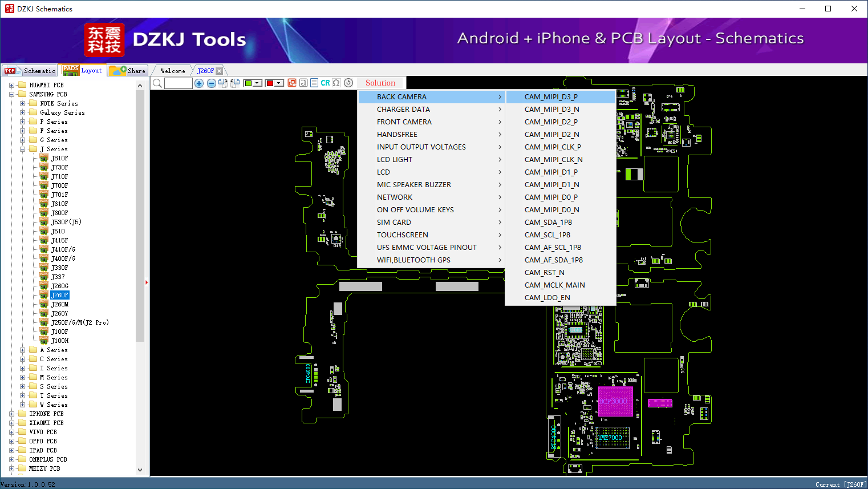
Task: Click the PADS icon beside J610F
Action: click(44, 204)
